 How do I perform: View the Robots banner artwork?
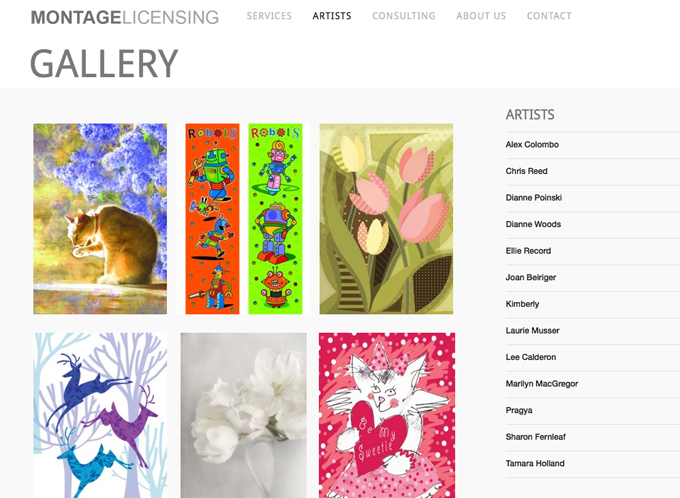point(243,219)
